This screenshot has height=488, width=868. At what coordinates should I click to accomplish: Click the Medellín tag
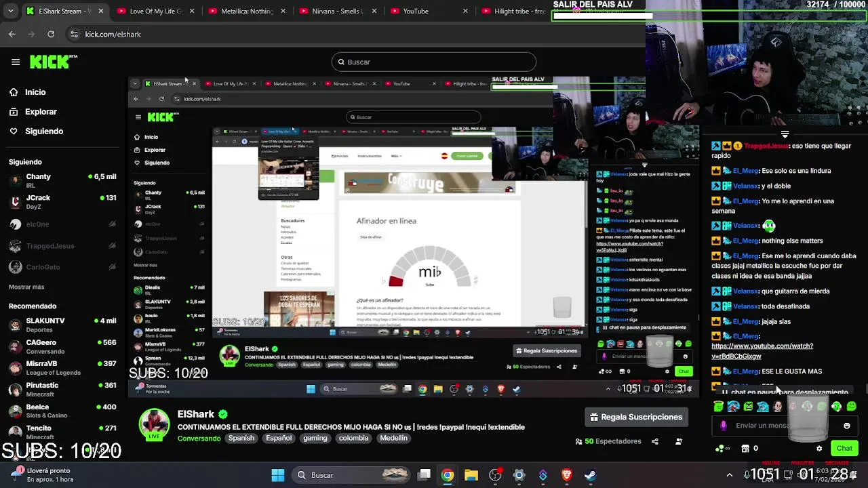393,439
